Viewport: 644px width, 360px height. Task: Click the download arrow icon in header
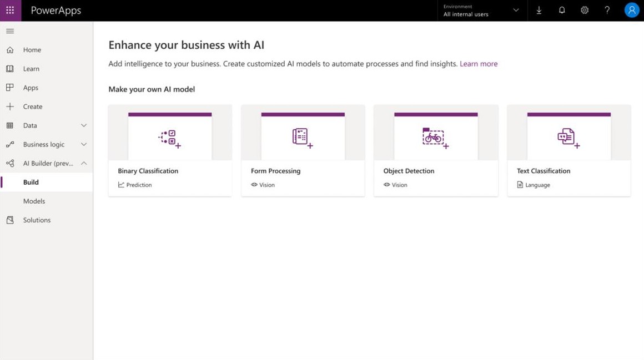click(x=539, y=11)
